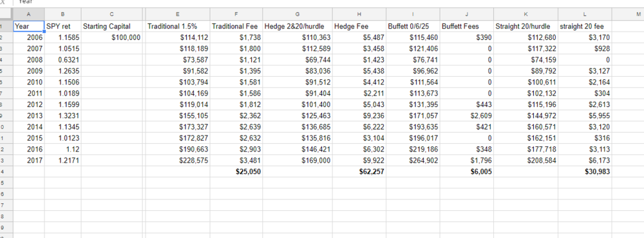Select the $196,017 Buffett cell

coord(413,138)
